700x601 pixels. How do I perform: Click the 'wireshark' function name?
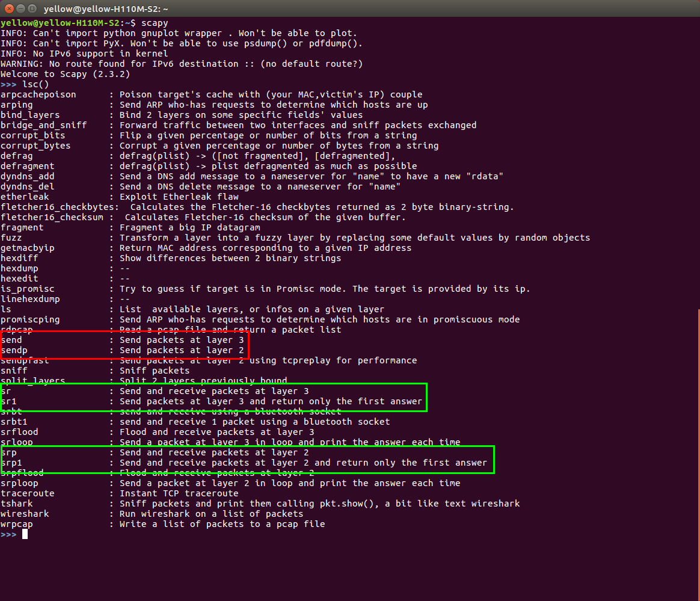(25, 514)
